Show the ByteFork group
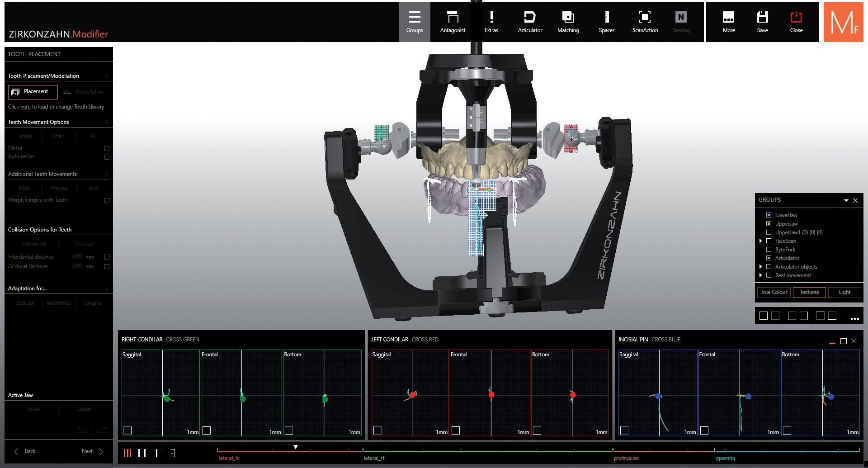 [x=769, y=250]
